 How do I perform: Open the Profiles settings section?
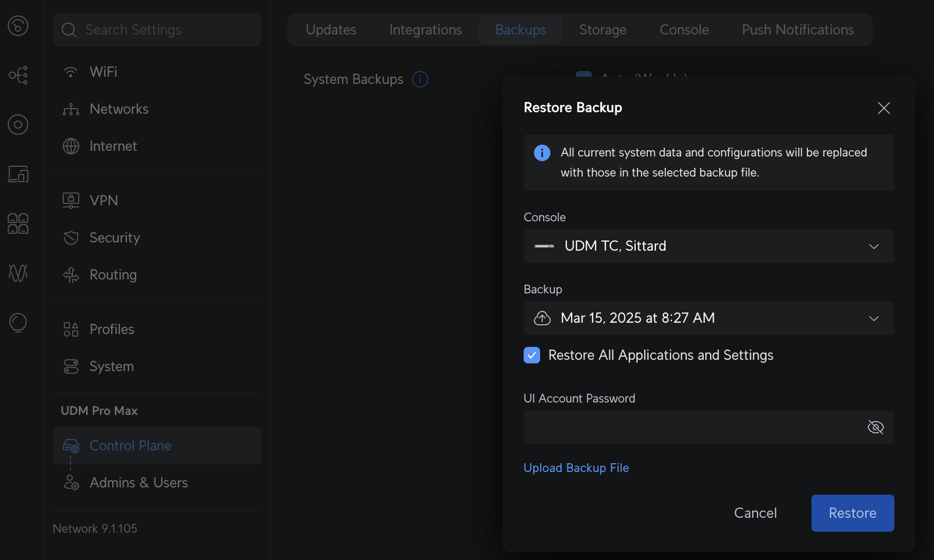pos(157,329)
